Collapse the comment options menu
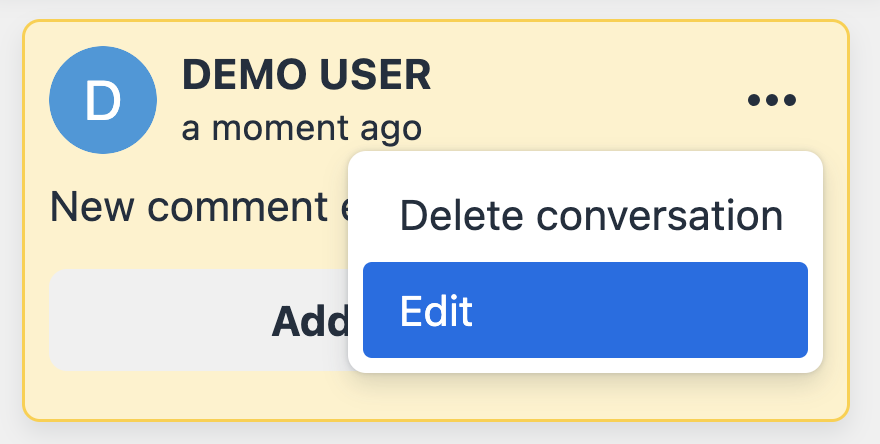Viewport: 880px width, 444px height. coord(771,100)
